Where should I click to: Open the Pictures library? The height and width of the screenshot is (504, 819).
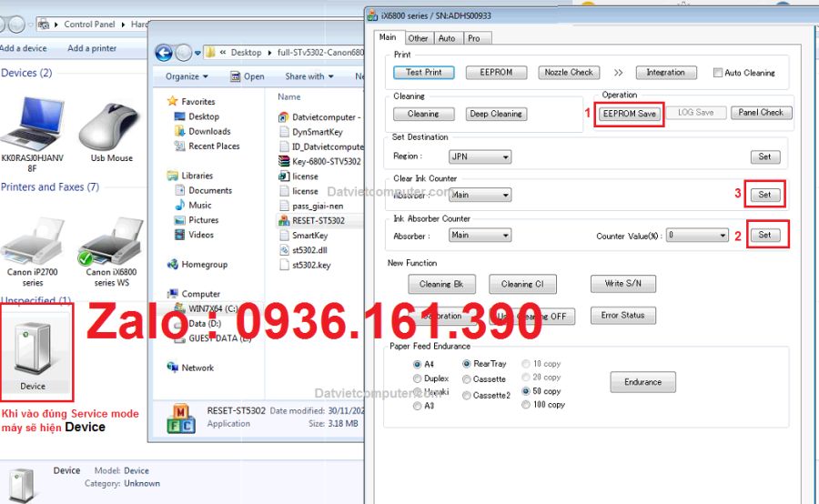197,220
